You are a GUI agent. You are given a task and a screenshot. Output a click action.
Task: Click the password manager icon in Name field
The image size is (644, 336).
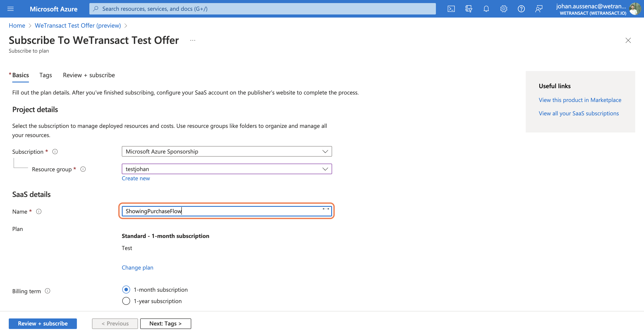click(x=326, y=209)
